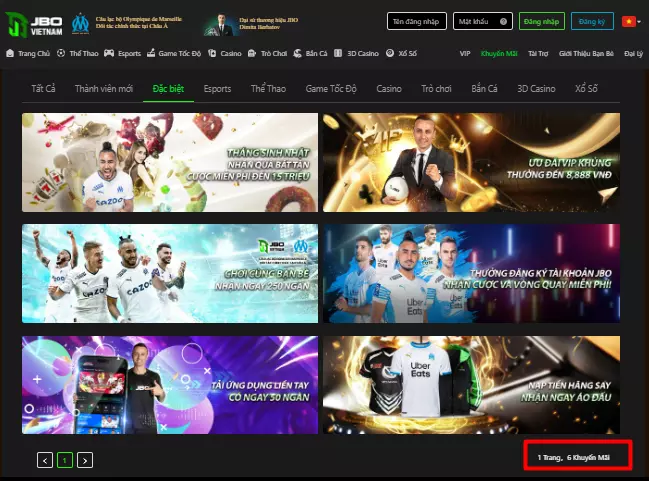Open the Nạp Tiền Hăng Say banner
Screen dimensions: 649x481
(471, 385)
